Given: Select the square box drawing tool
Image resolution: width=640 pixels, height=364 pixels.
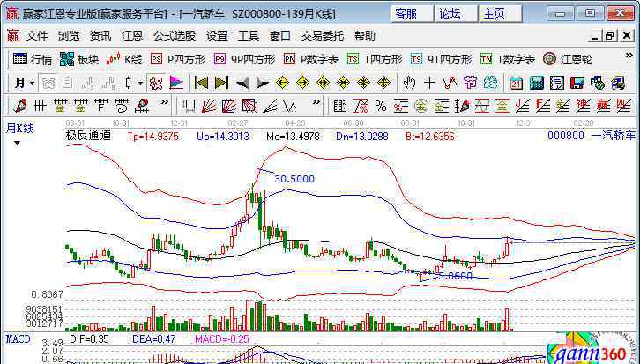Looking at the screenshot, I should pyautogui.click(x=189, y=106).
